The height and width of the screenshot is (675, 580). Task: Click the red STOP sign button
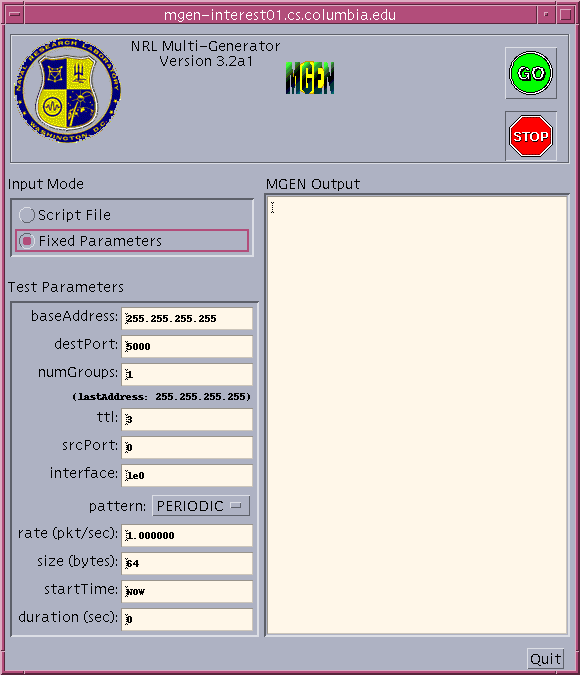click(x=530, y=136)
